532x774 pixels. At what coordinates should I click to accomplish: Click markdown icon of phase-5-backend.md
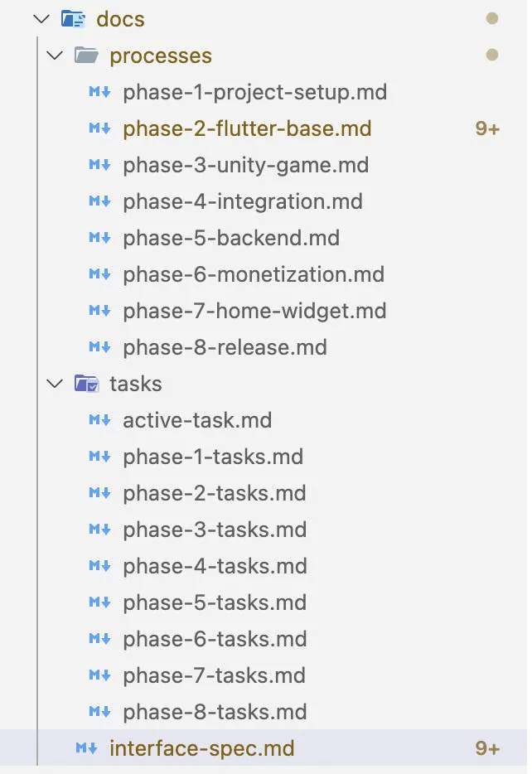[x=99, y=238]
